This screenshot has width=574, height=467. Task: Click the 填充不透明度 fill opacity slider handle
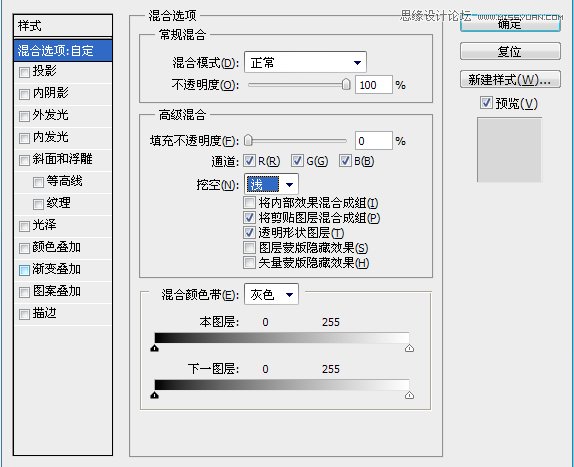(x=248, y=140)
